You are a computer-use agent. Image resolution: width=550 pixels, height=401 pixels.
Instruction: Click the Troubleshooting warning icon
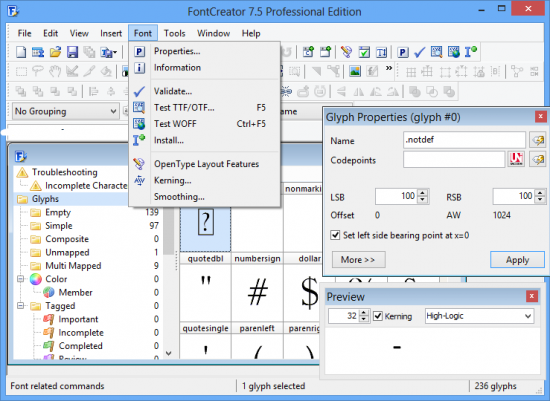22,172
